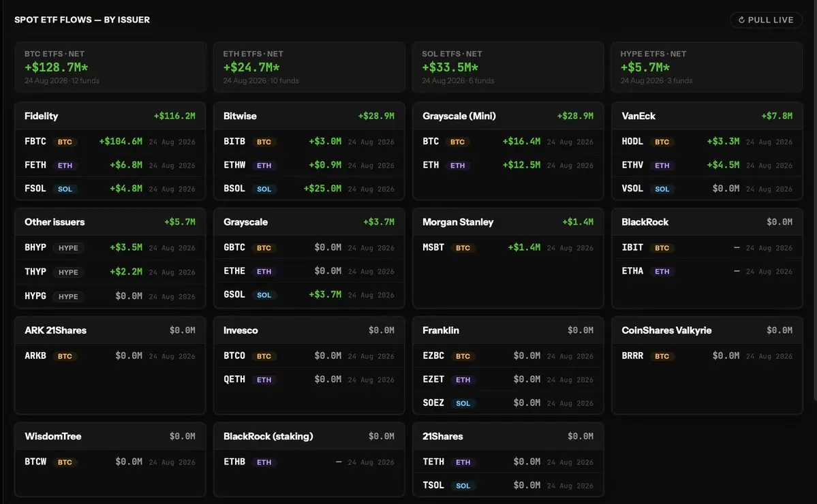Click the BTC tag next to IBIT
Screen dimensions: 817x504
662,248
